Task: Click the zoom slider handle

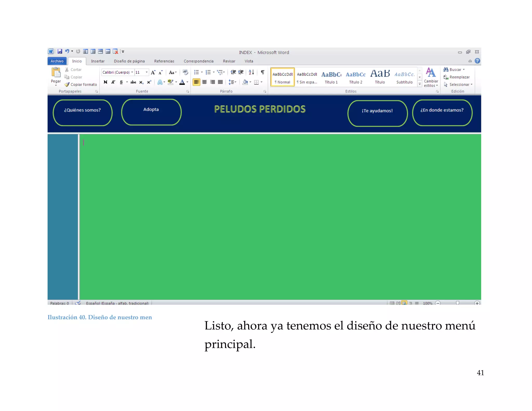Action: point(457,303)
